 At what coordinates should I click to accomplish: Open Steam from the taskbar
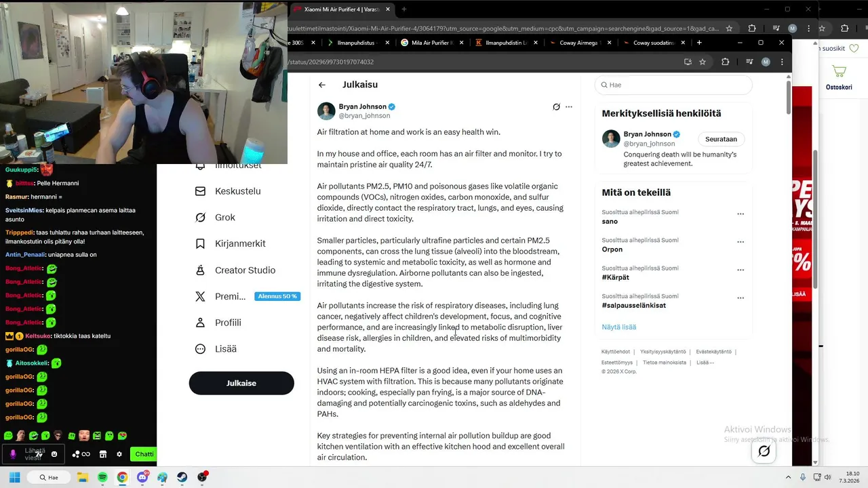[x=182, y=477]
